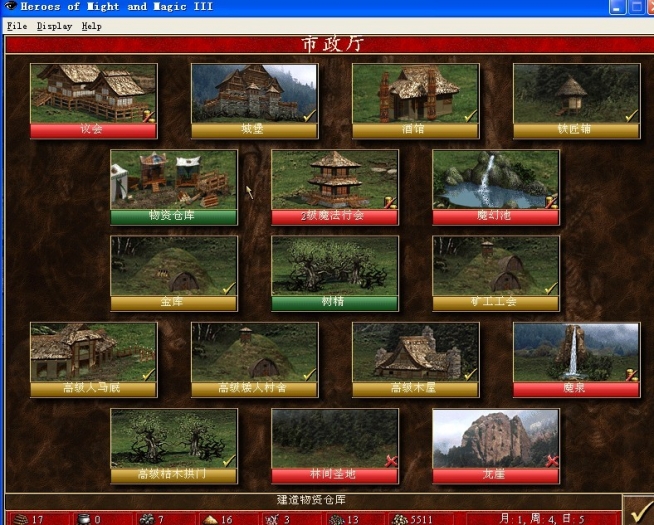Click the insufficient-funds icon on 魔泉
Viewport: 654px width, 525px height.
(x=631, y=375)
